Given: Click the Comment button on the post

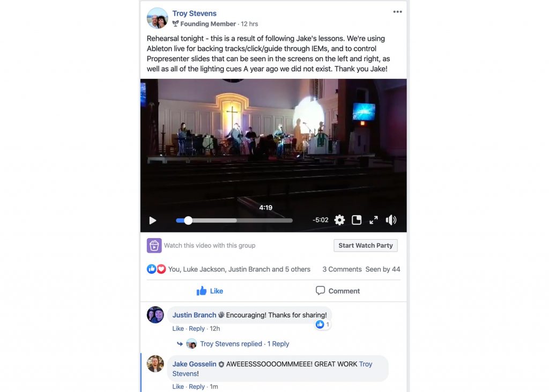Looking at the screenshot, I should point(338,291).
